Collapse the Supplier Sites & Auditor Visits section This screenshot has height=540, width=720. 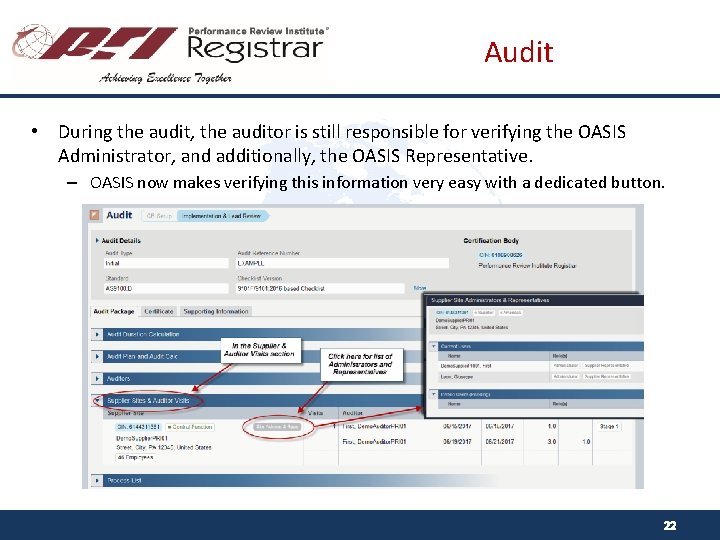(x=97, y=400)
